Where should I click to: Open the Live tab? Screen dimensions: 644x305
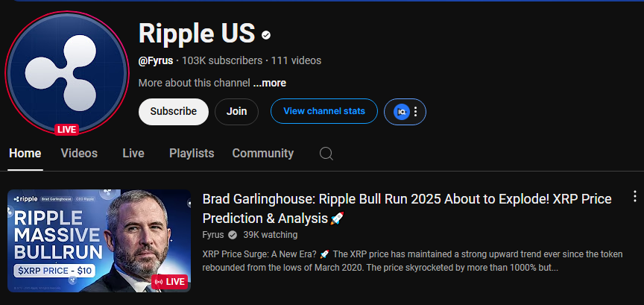(x=133, y=154)
